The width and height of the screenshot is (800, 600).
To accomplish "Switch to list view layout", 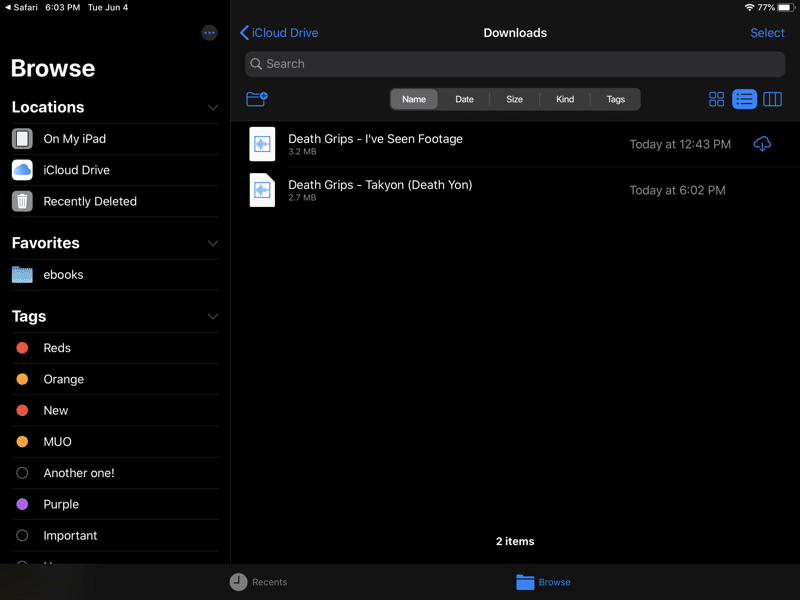I will tap(744, 99).
